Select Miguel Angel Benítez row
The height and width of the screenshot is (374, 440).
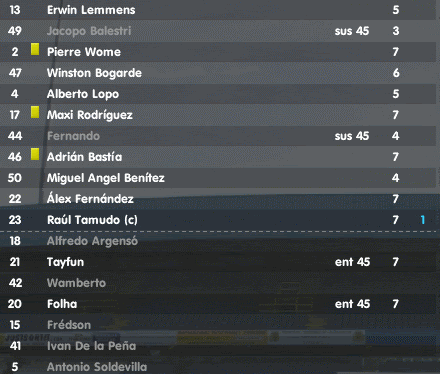[218, 178]
